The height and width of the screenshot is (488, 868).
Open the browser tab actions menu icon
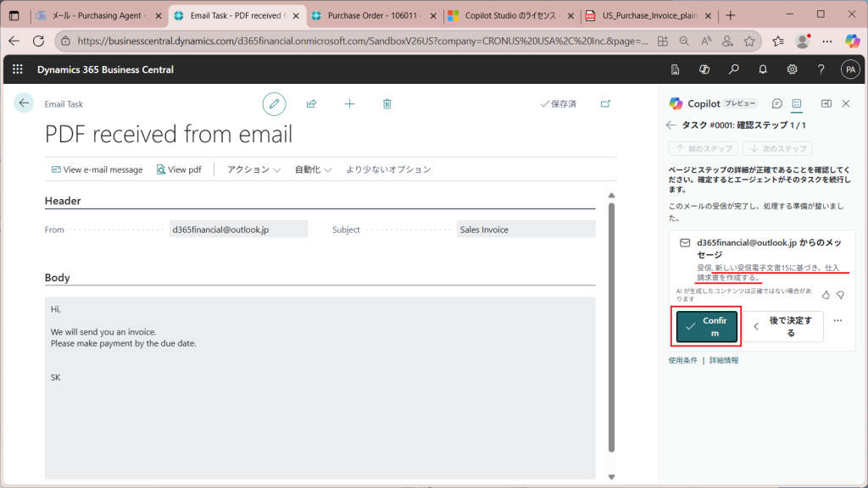tap(14, 15)
